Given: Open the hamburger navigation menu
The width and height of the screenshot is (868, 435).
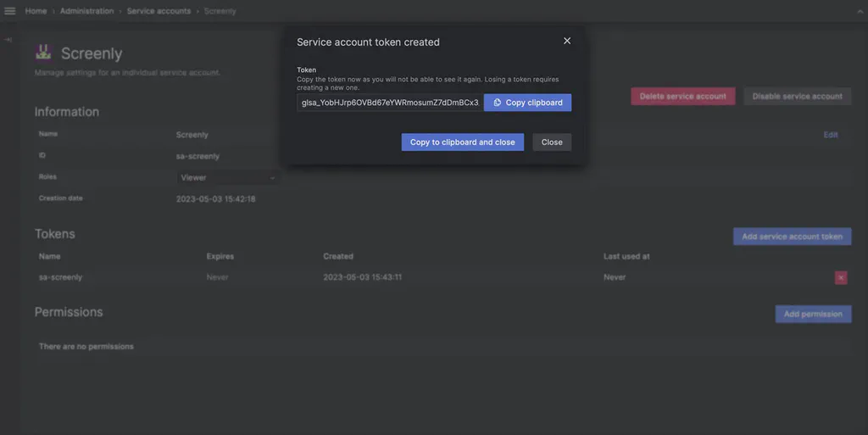Looking at the screenshot, I should pyautogui.click(x=10, y=11).
